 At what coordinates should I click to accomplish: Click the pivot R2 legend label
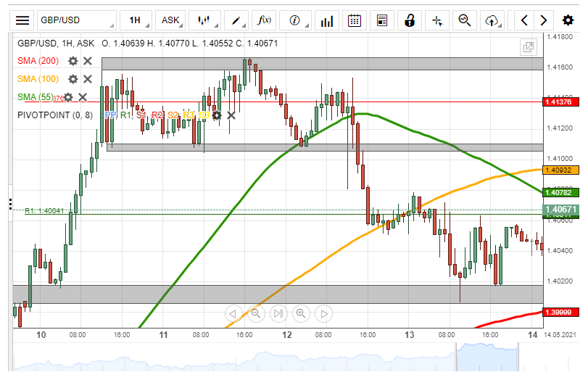pos(157,115)
